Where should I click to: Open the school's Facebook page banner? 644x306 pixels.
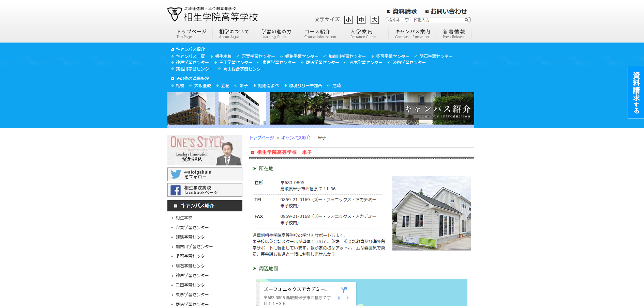point(205,190)
